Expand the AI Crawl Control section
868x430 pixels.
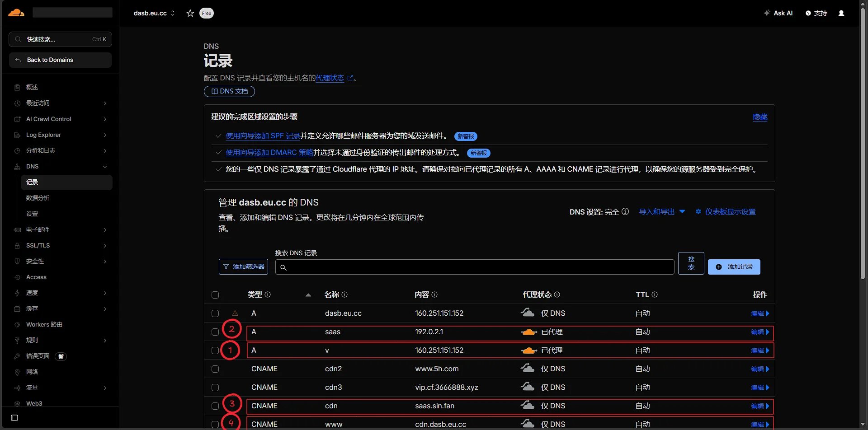click(x=105, y=119)
